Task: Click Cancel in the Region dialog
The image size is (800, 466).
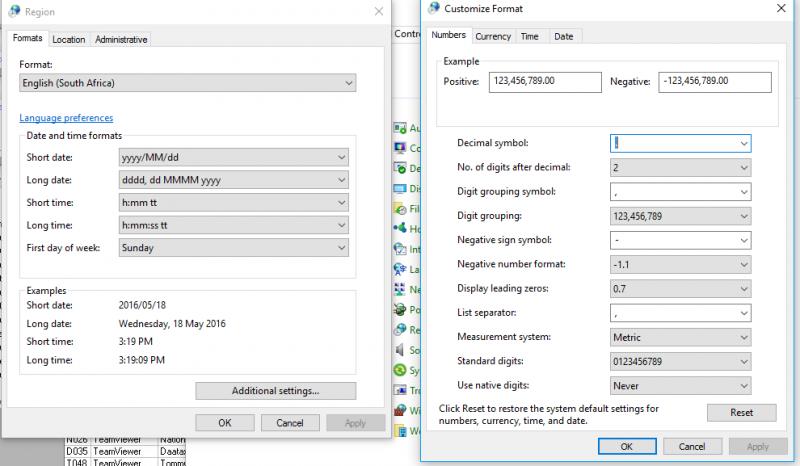Action: click(x=289, y=423)
